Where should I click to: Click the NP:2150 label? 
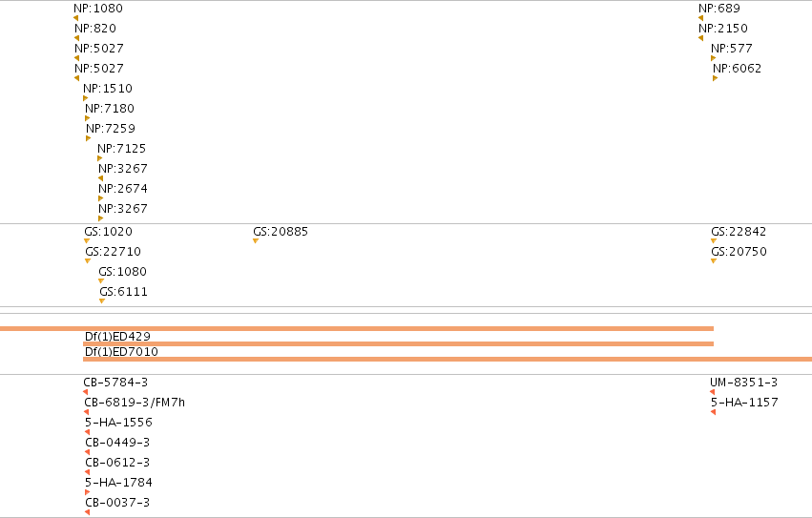(723, 29)
